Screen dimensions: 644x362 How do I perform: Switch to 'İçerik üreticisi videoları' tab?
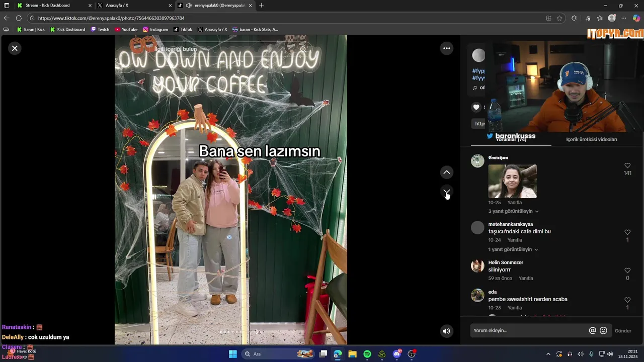tap(591, 139)
